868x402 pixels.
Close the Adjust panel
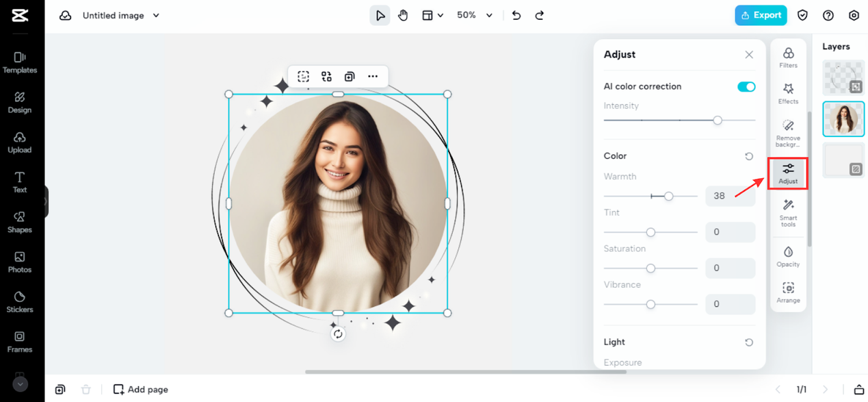pos(749,55)
